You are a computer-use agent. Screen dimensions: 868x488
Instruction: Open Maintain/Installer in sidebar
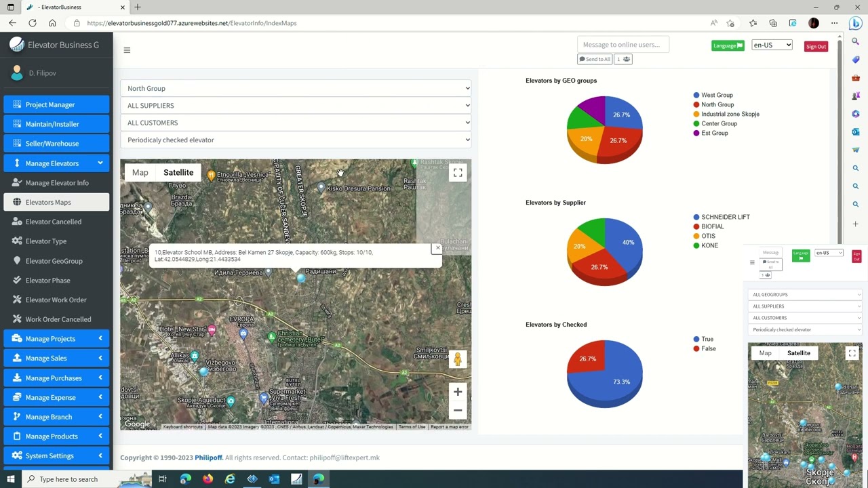[x=56, y=124]
